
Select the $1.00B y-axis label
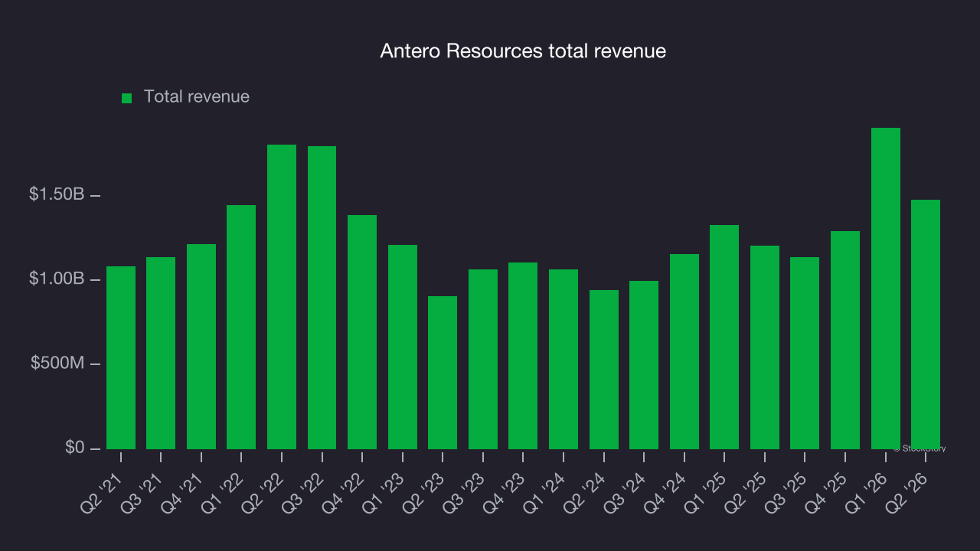pos(57,279)
